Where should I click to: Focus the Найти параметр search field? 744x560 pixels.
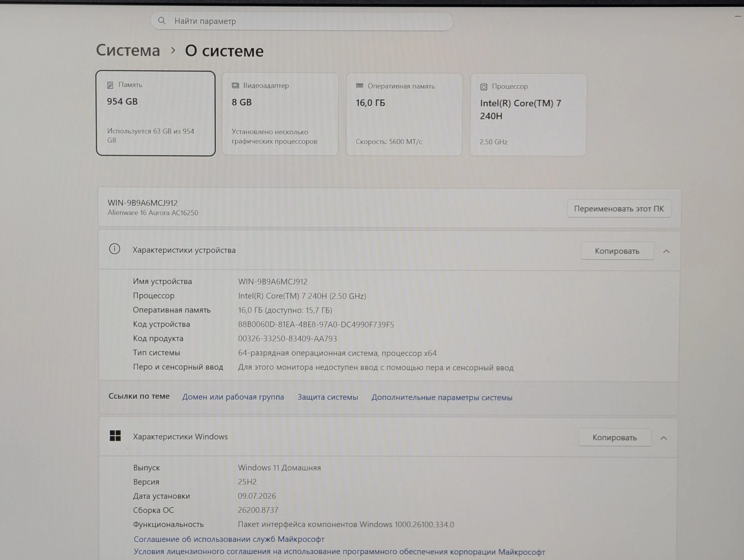coord(302,21)
